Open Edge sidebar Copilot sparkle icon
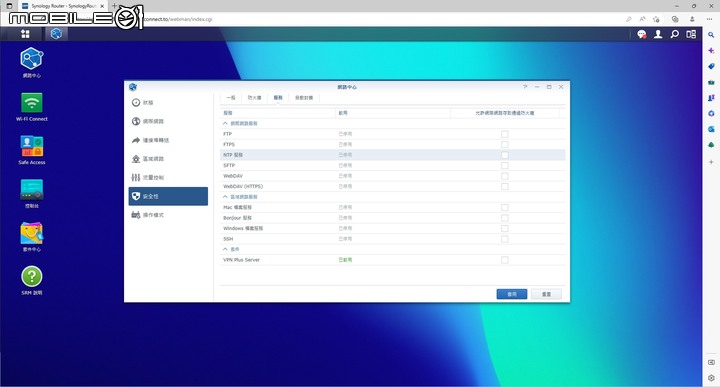 point(711,50)
